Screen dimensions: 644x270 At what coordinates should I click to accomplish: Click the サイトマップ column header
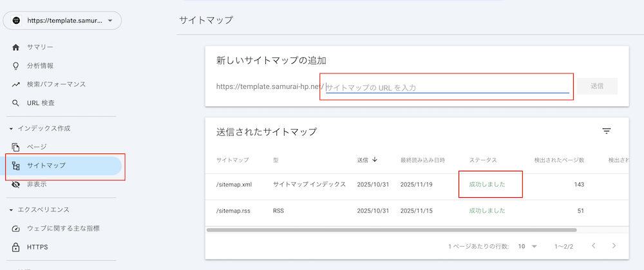232,160
